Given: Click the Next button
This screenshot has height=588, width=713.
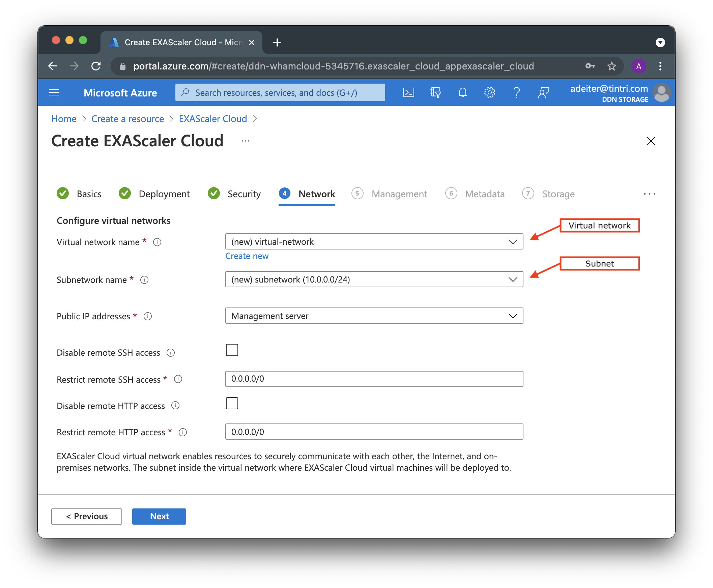Looking at the screenshot, I should pyautogui.click(x=159, y=516).
